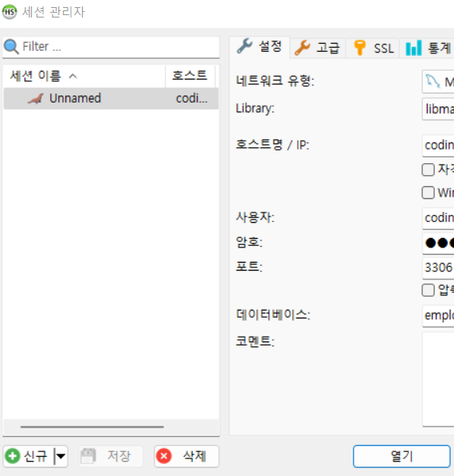Click the sea lion icon beside Unnamed
The image size is (454, 476).
[36, 99]
